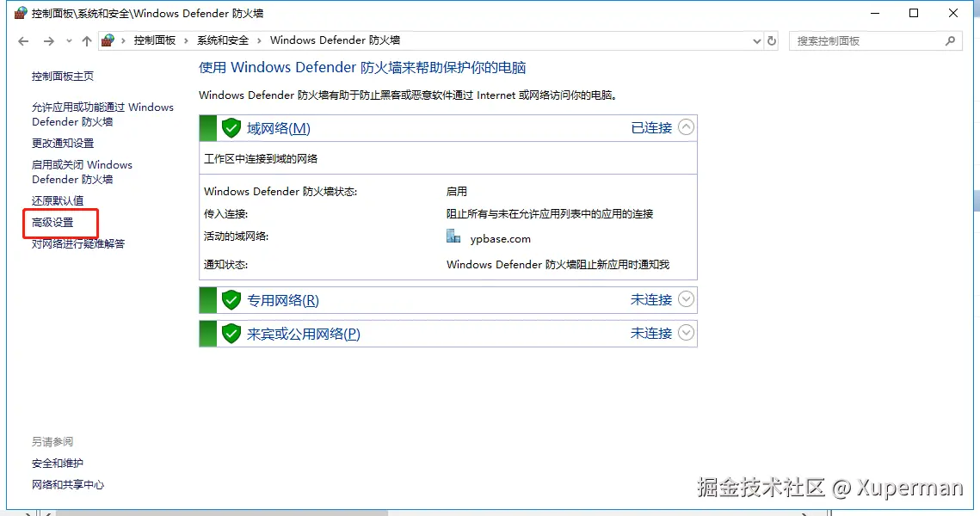The width and height of the screenshot is (980, 516).
Task: Click the Windows Defender 防火墙 breadcrumb
Action: pos(335,40)
